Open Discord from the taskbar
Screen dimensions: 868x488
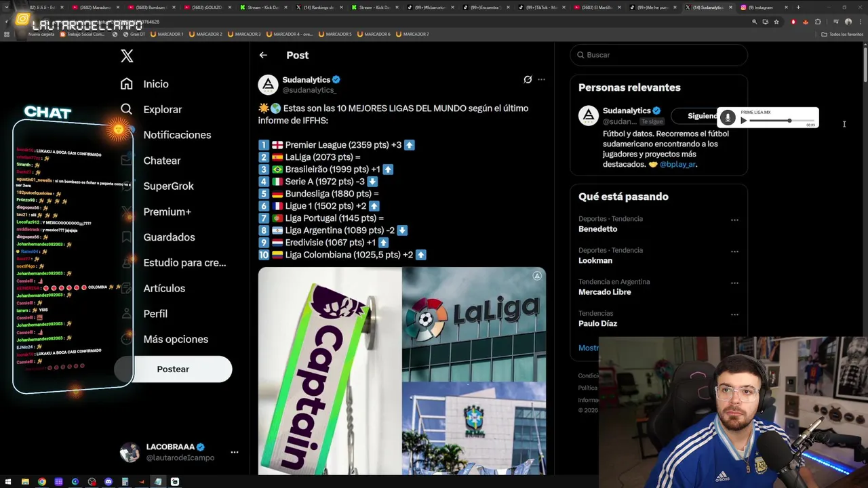[108, 482]
